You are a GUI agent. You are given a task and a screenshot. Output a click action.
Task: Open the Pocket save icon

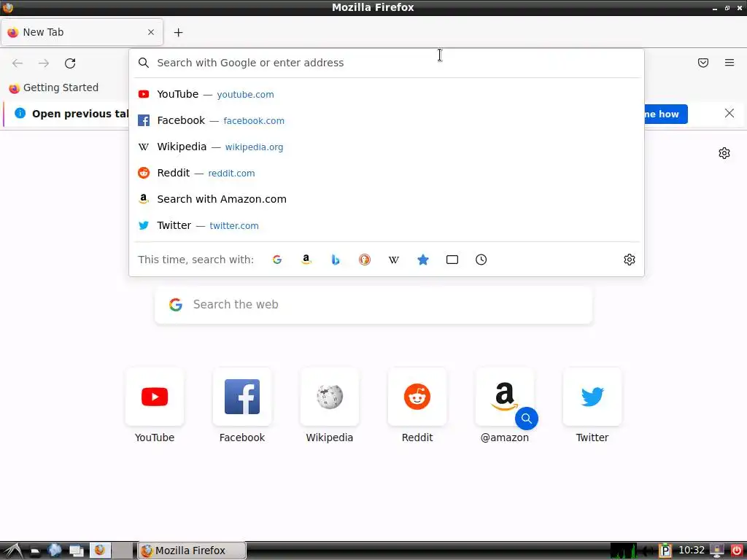703,63
